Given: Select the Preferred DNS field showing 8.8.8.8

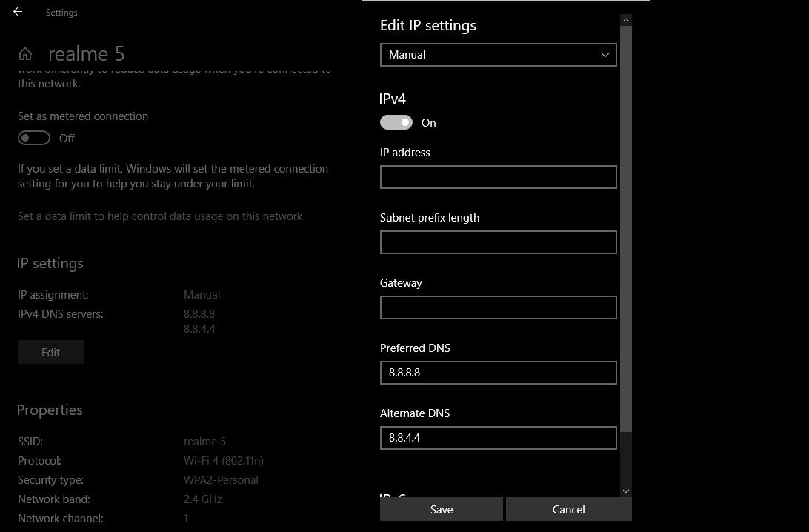Looking at the screenshot, I should (498, 372).
